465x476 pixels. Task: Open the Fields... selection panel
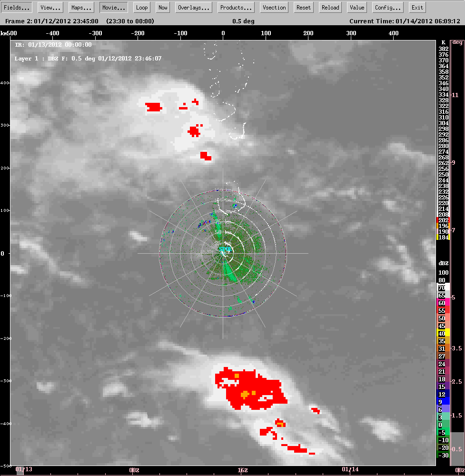pos(18,8)
